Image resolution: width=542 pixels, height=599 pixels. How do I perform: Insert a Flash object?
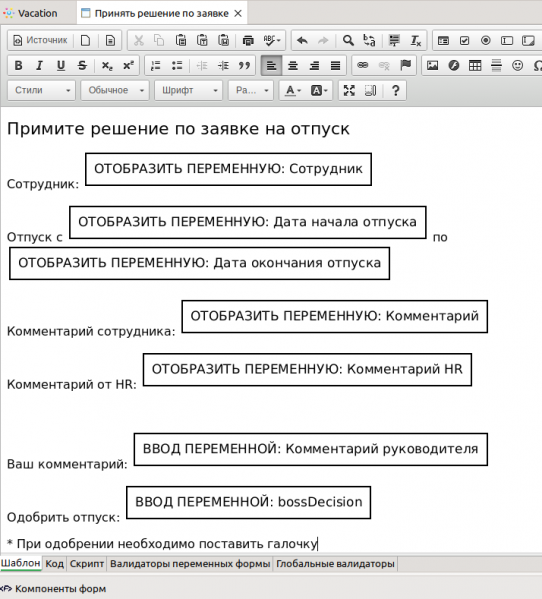click(x=454, y=65)
